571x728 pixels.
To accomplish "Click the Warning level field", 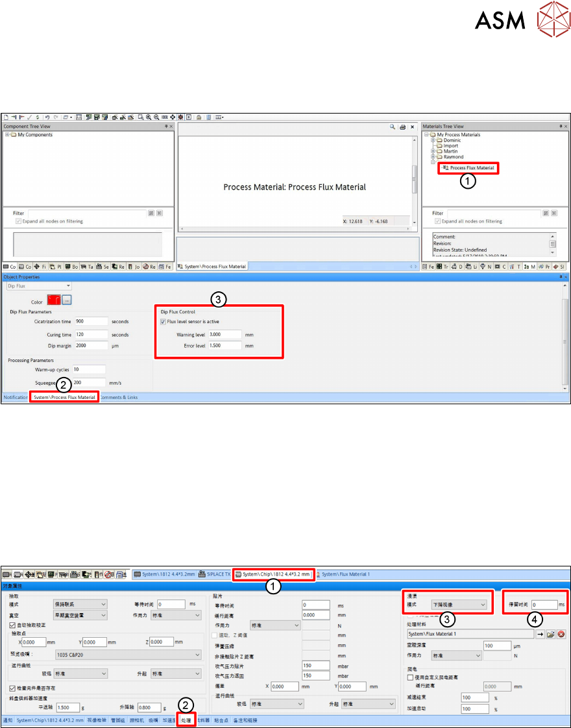I will click(225, 334).
